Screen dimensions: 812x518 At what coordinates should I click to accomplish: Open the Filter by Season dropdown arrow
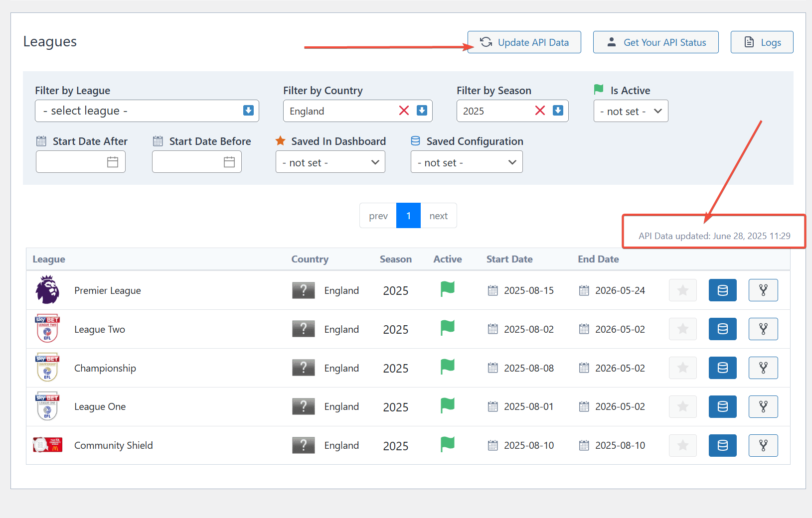point(558,111)
